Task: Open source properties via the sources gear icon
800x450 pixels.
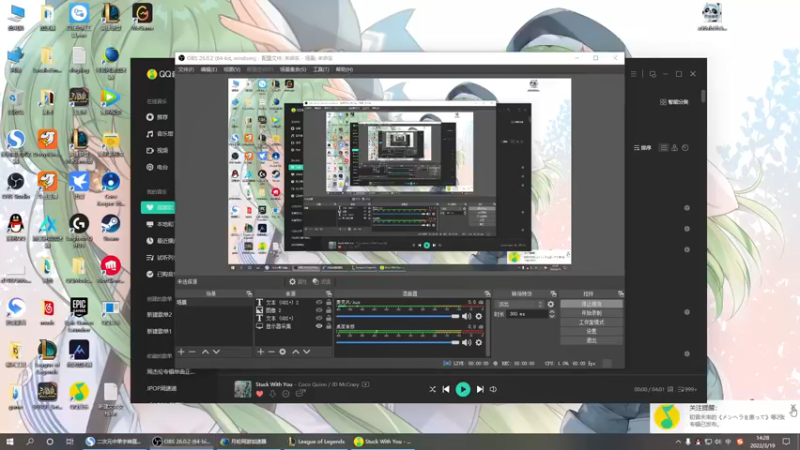Action: pyautogui.click(x=283, y=352)
